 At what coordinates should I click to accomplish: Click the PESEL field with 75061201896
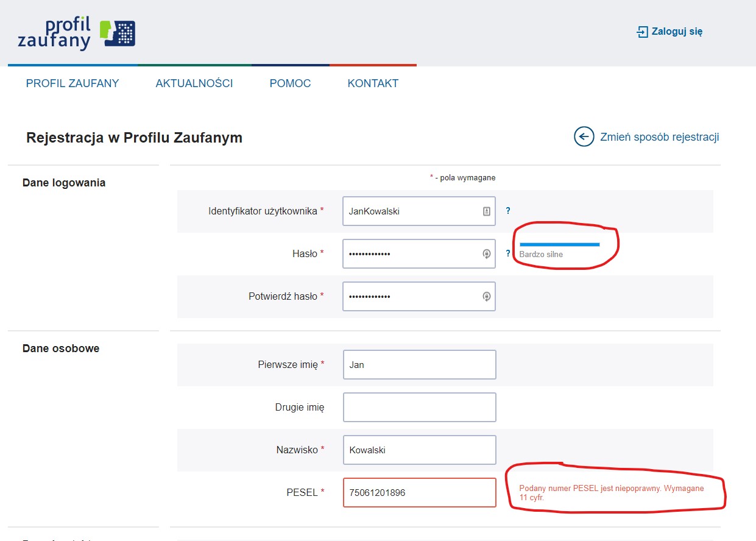pyautogui.click(x=419, y=493)
